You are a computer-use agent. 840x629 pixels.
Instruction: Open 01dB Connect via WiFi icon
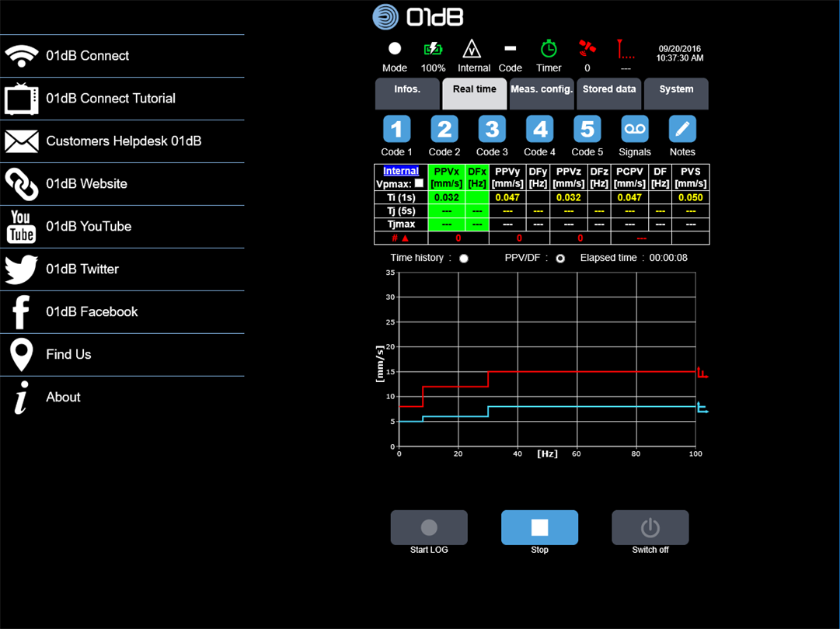[x=22, y=56]
